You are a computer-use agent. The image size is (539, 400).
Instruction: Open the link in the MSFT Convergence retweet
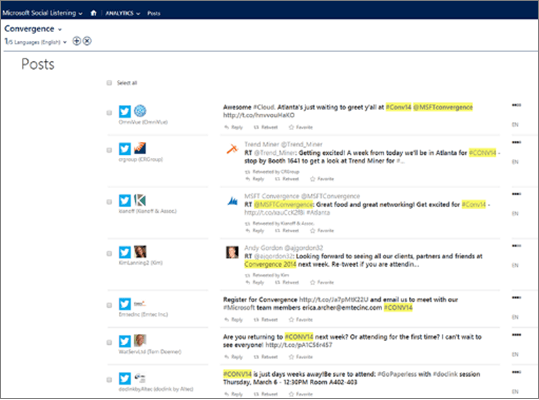coord(274,213)
